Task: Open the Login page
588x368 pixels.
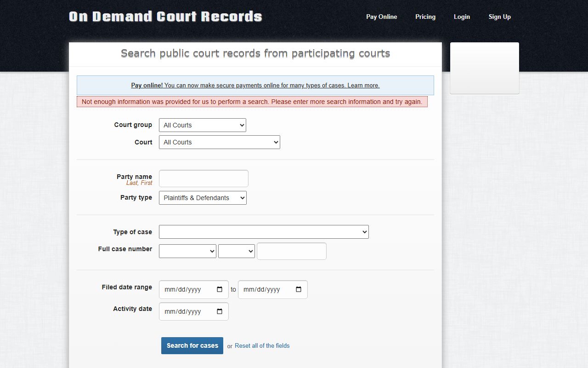Action: pyautogui.click(x=462, y=17)
